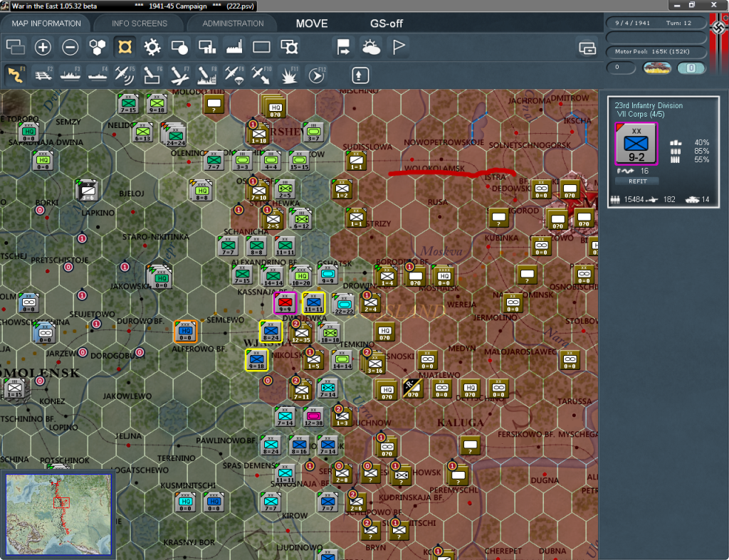Viewport: 729px width, 560px height.
Task: Open the INFO SCREENS tab
Action: pos(139,23)
